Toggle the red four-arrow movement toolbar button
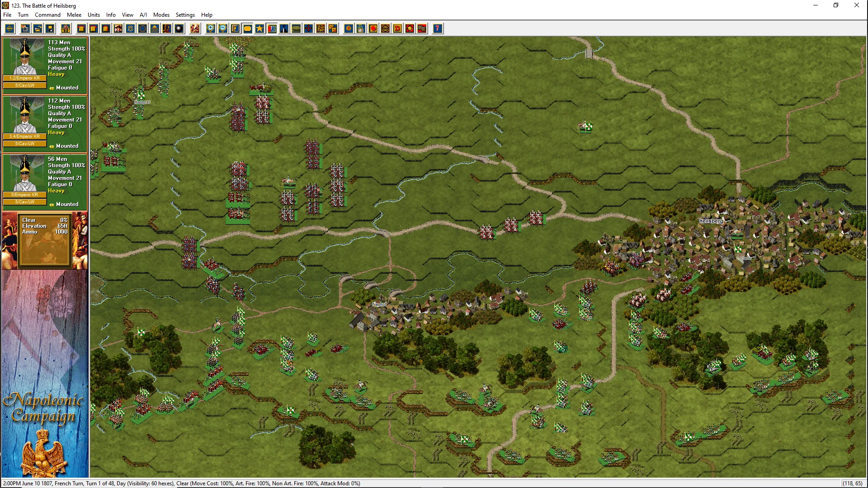This screenshot has height=488, width=868. pos(308,29)
